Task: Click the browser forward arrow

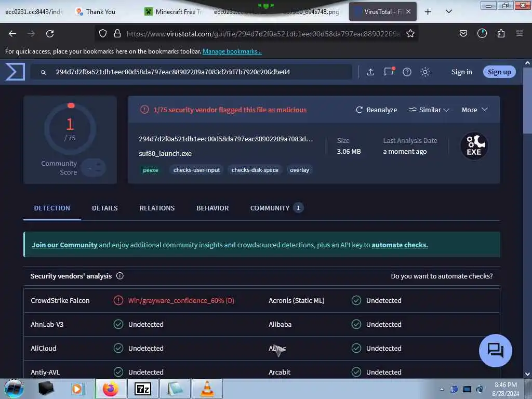Action: [31, 34]
